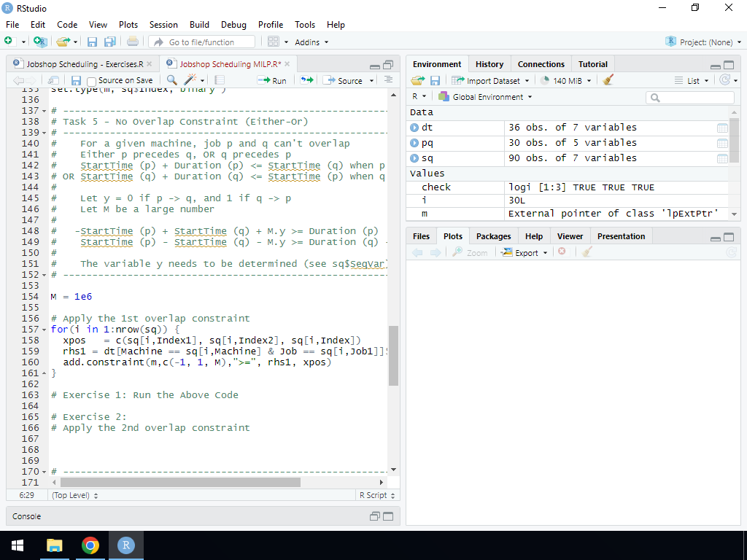Open the Export dropdown in Plots
The image size is (747, 560).
coord(525,253)
